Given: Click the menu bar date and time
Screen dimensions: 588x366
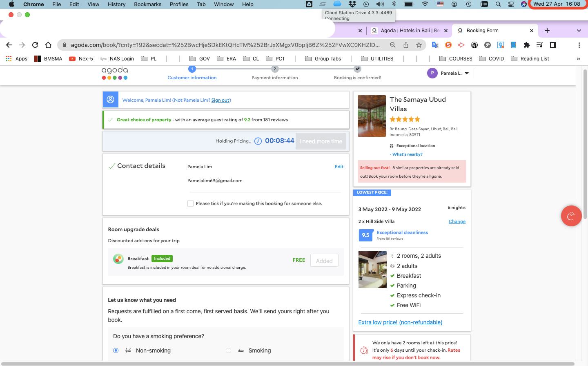Looking at the screenshot, I should [x=557, y=4].
